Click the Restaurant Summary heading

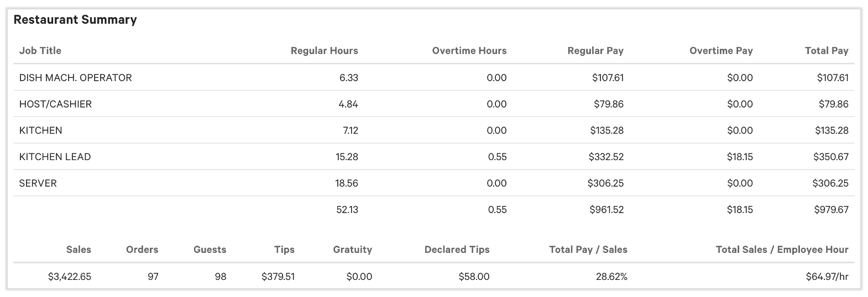click(75, 20)
